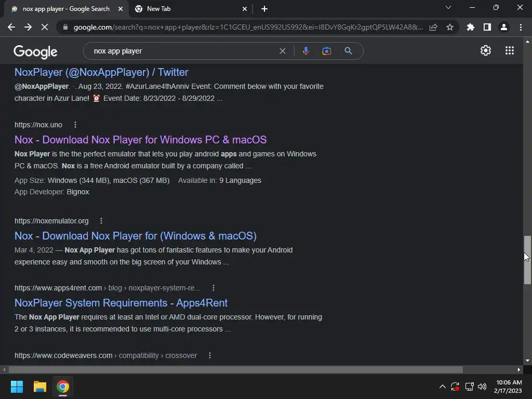Open NoxPlayer Twitter result link
The width and height of the screenshot is (532, 399).
[x=101, y=72]
